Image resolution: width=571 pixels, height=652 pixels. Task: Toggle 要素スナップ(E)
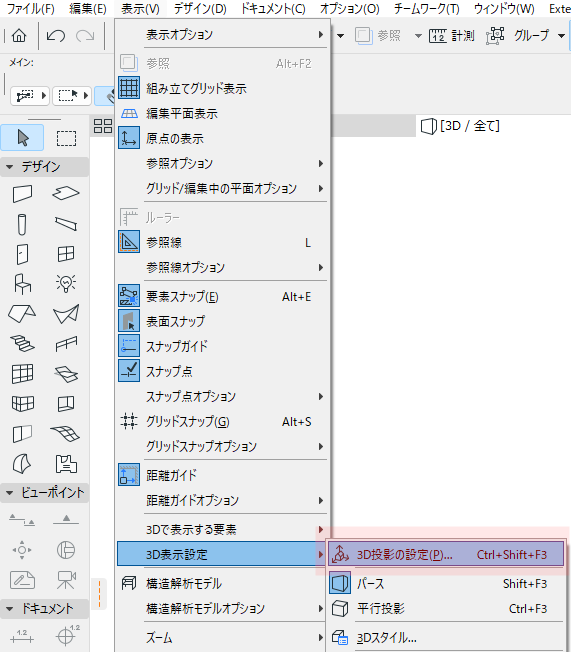tap(223, 296)
